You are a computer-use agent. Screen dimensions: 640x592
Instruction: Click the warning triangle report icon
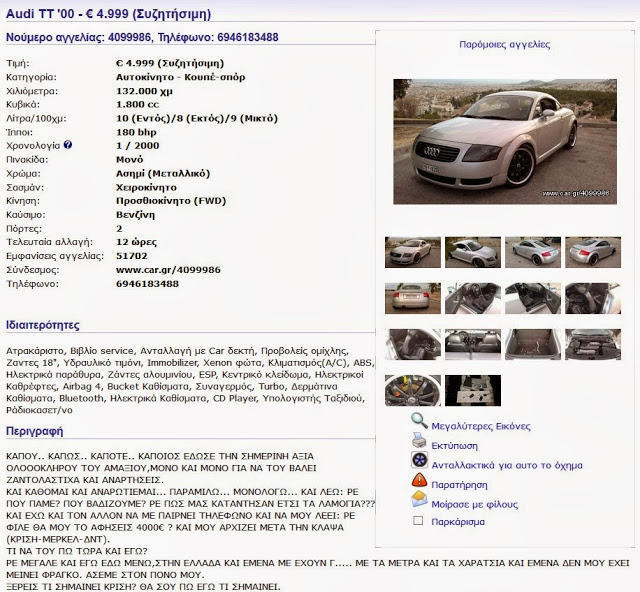pyautogui.click(x=419, y=480)
